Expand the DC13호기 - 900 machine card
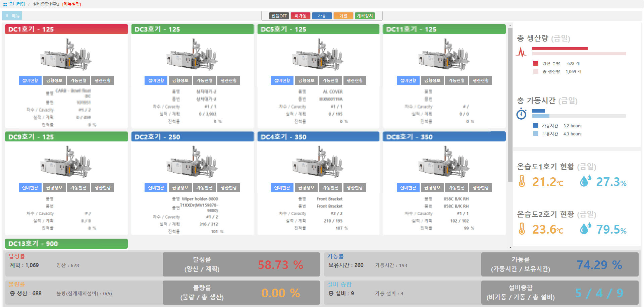 (66, 244)
